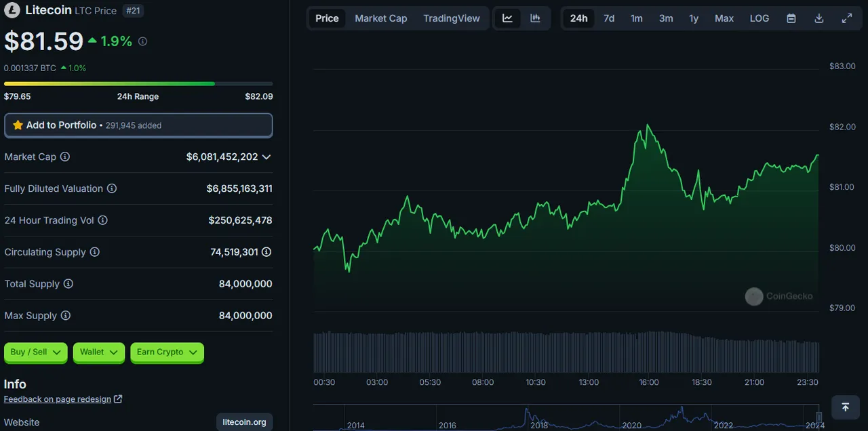Click the $83.00 price axis label
The image size is (868, 431).
pos(842,66)
